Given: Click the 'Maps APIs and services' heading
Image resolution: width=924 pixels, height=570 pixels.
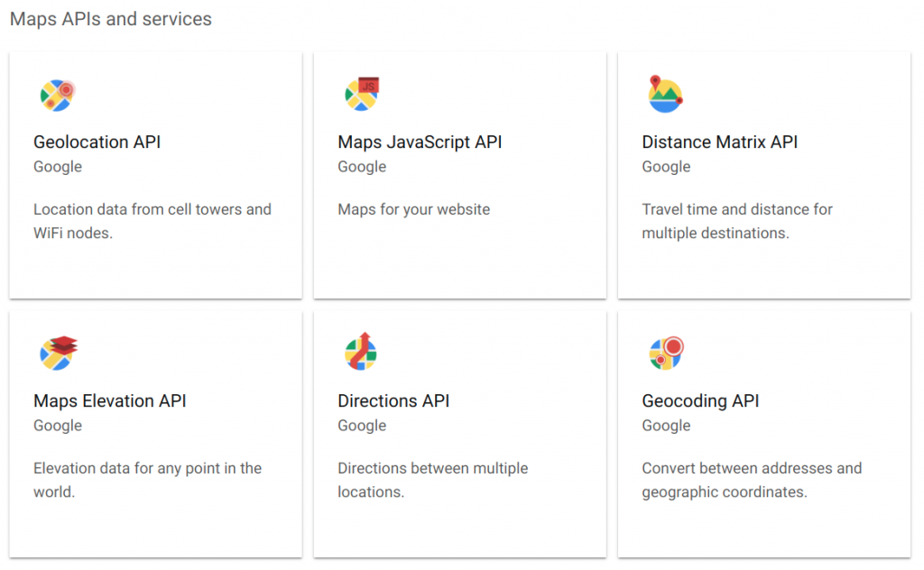Looking at the screenshot, I should click(110, 19).
